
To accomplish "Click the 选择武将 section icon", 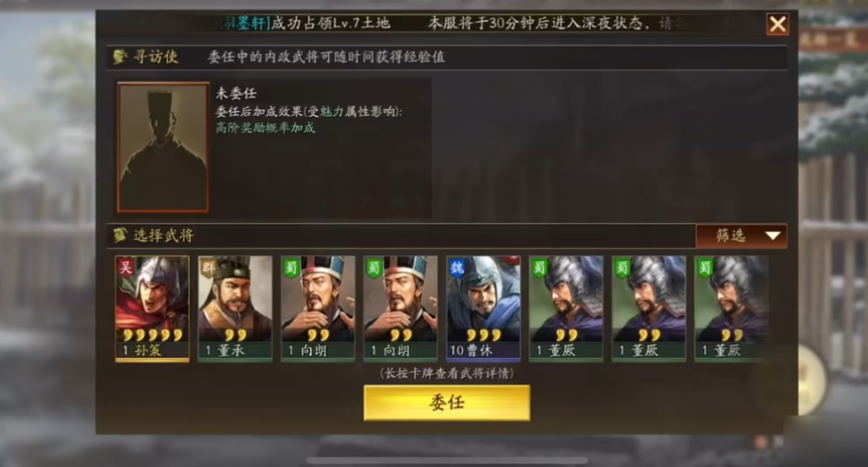I will [x=120, y=235].
